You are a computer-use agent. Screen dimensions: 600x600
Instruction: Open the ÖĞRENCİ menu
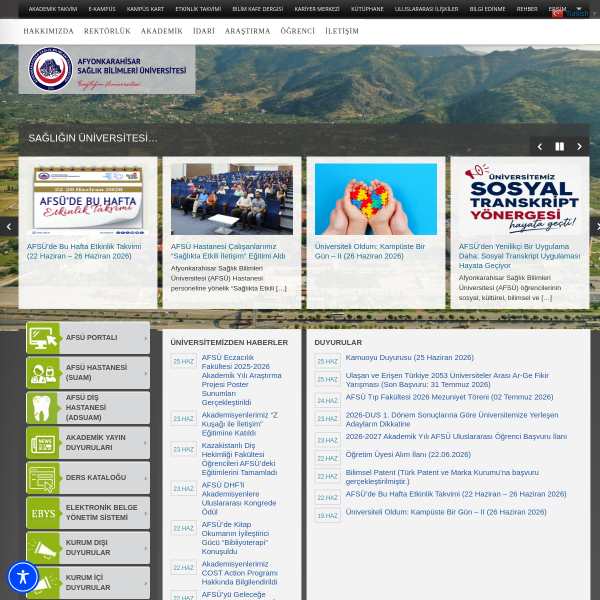click(297, 31)
